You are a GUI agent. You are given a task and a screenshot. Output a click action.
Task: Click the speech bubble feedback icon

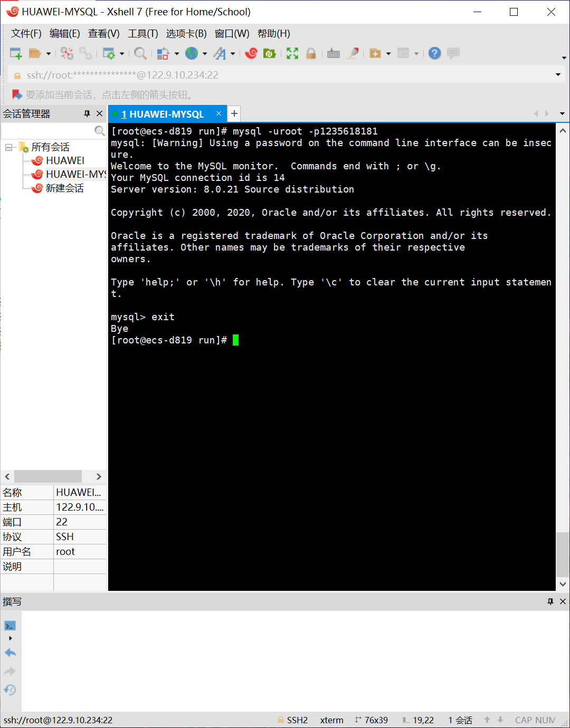click(453, 53)
